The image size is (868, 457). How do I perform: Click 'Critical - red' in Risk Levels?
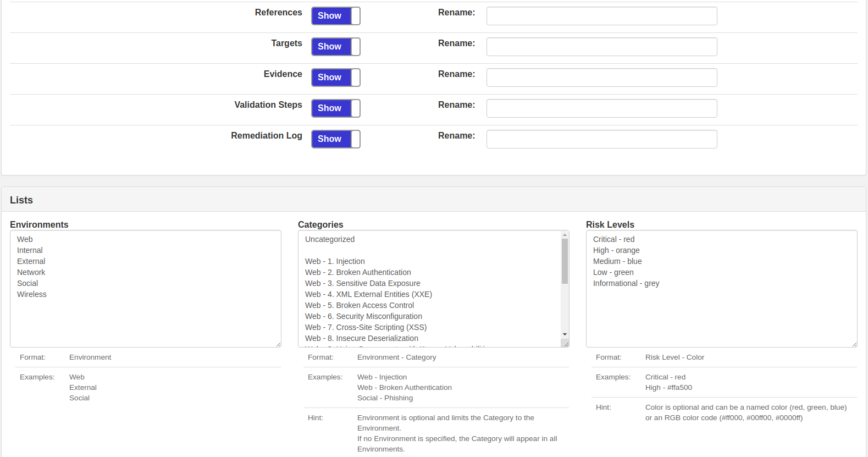tap(613, 239)
